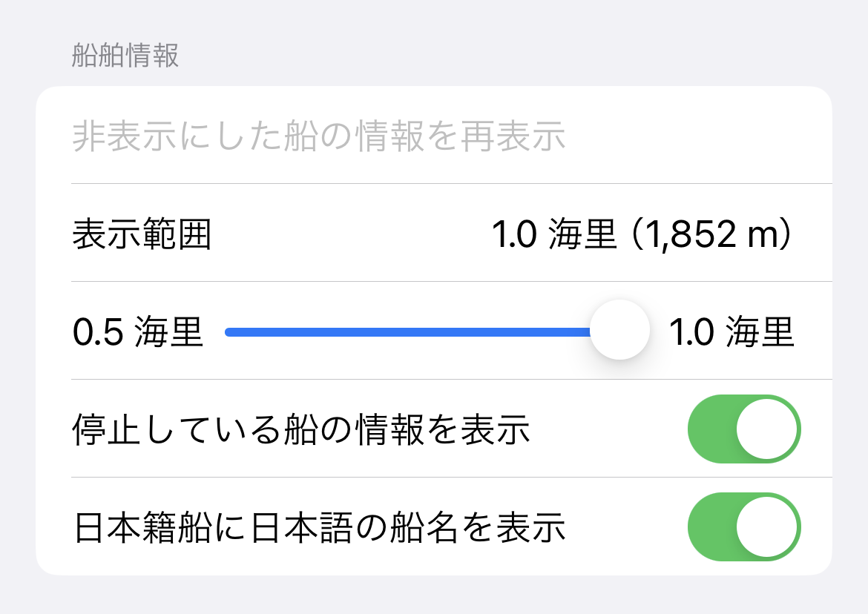
Task: Disable the 日本籍船に日本語の船名を表示 switch
Action: tap(744, 526)
